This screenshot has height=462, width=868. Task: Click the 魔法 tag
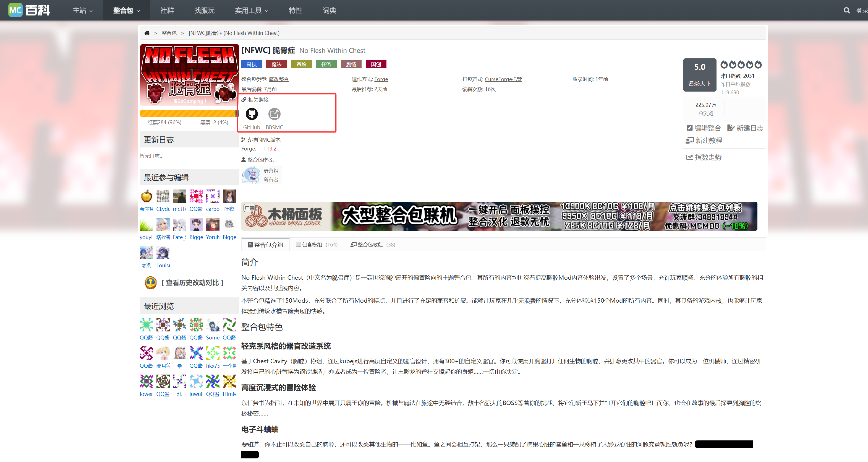click(x=277, y=64)
